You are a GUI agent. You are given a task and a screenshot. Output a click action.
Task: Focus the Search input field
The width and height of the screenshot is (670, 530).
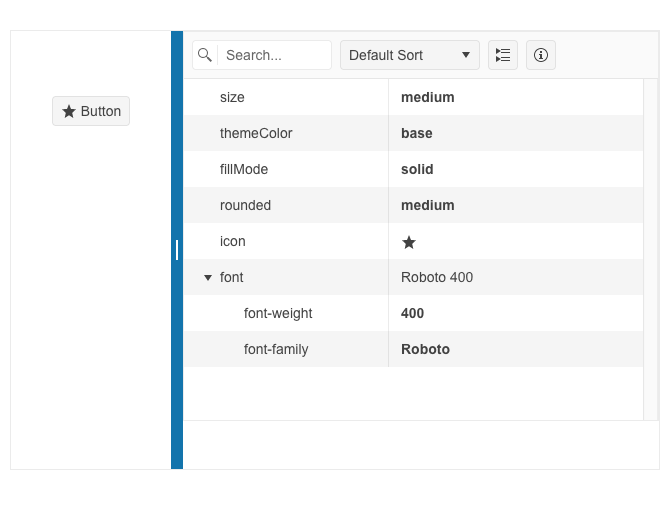click(x=275, y=55)
